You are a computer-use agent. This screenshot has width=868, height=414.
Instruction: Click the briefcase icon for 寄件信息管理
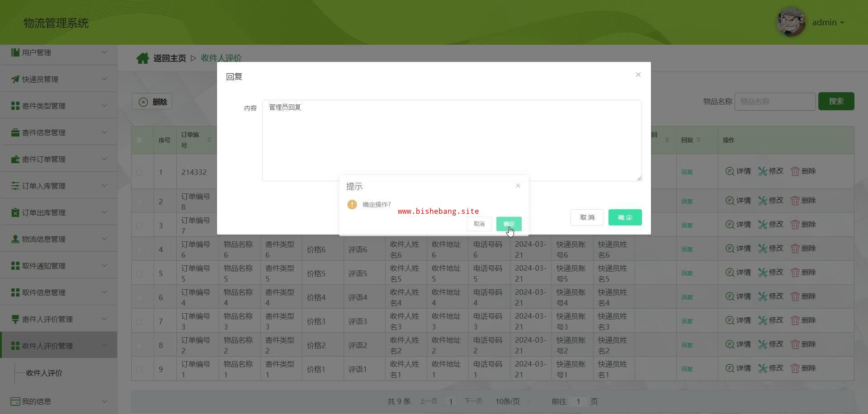[15, 132]
